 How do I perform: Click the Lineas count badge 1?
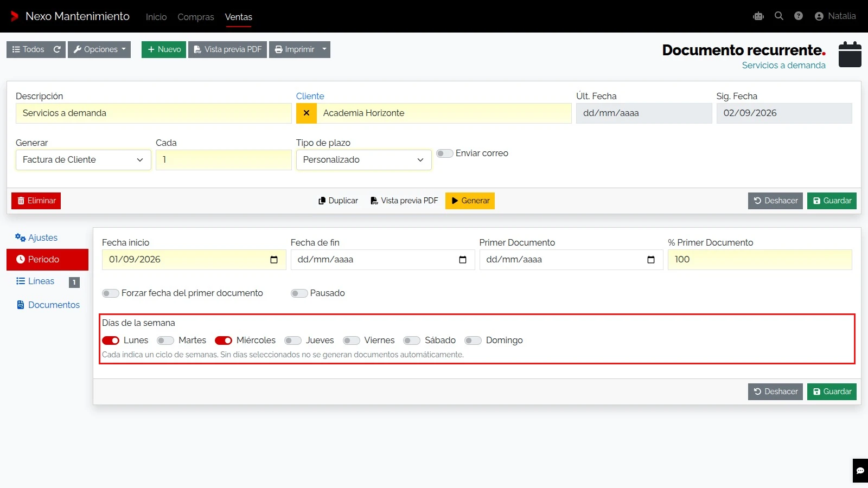click(74, 282)
